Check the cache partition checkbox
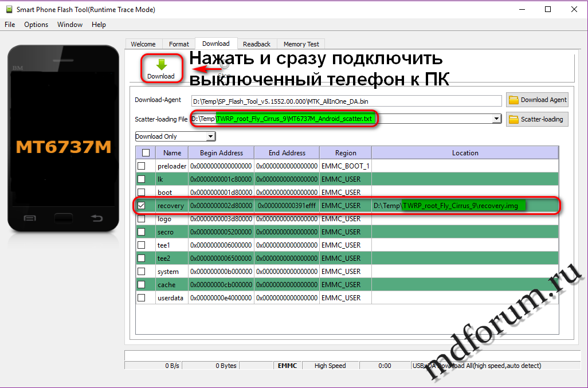 142,284
